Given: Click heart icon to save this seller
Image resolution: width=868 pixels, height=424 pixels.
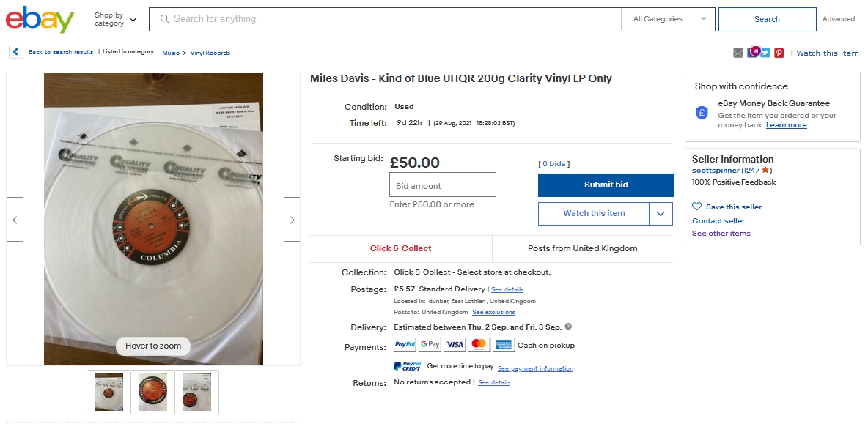Looking at the screenshot, I should [697, 207].
